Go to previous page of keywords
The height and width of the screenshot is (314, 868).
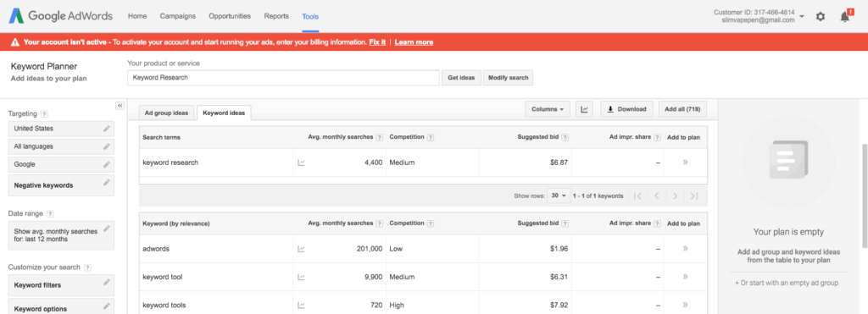coord(657,196)
